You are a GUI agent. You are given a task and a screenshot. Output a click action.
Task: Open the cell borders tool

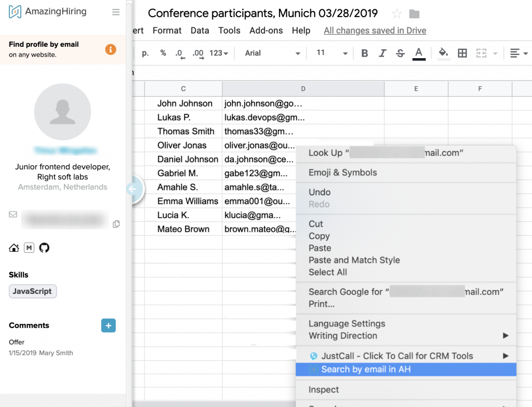pos(462,53)
